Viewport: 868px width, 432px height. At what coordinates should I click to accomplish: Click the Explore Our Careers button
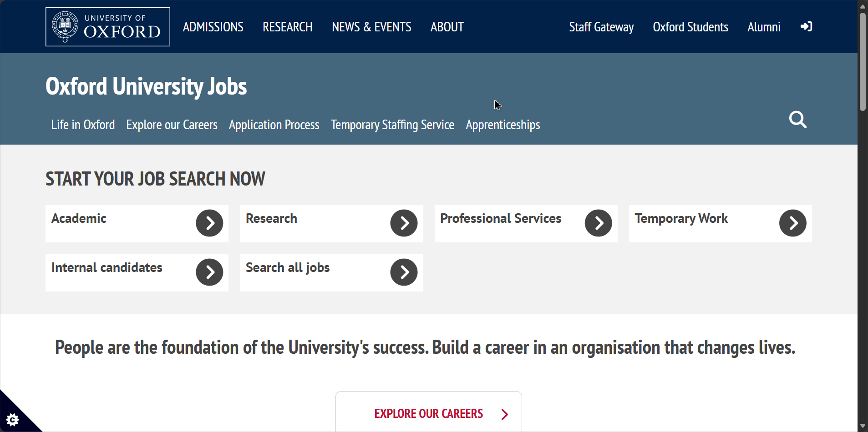click(x=428, y=413)
